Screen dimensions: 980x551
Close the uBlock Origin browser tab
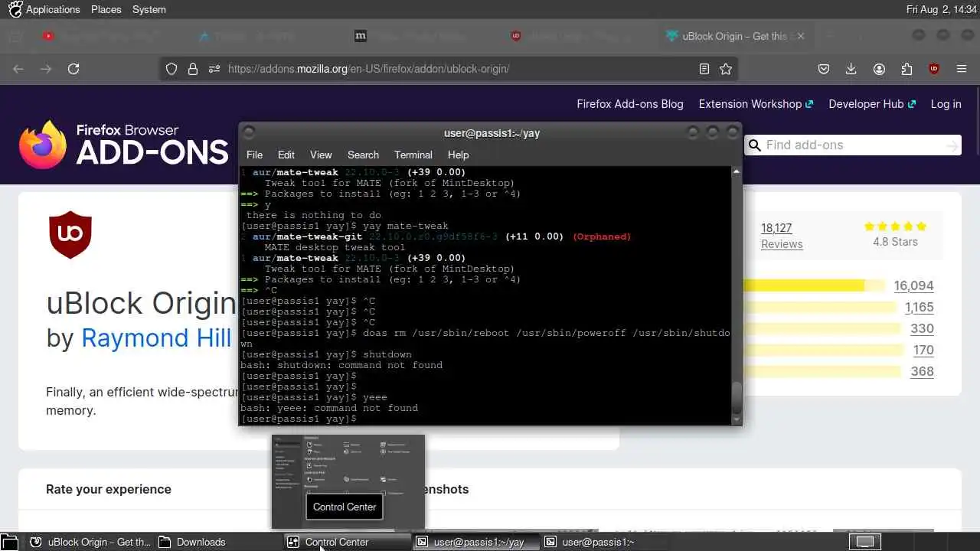point(802,36)
